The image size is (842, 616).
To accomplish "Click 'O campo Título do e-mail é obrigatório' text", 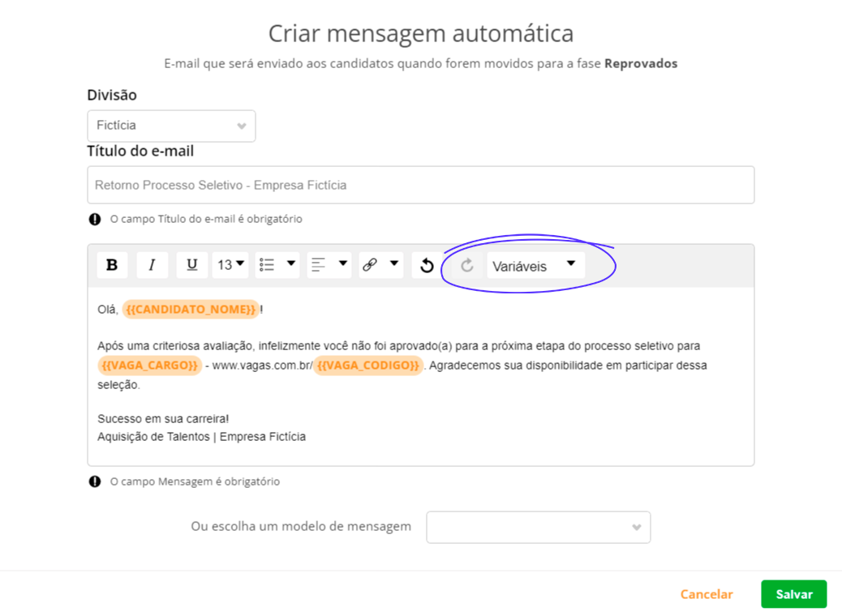I will pos(206,219).
